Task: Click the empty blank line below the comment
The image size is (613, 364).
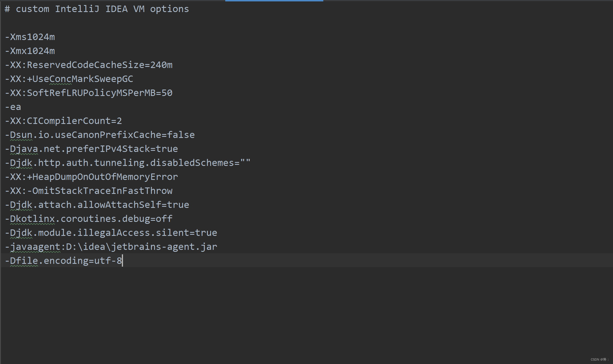Action: [84, 23]
